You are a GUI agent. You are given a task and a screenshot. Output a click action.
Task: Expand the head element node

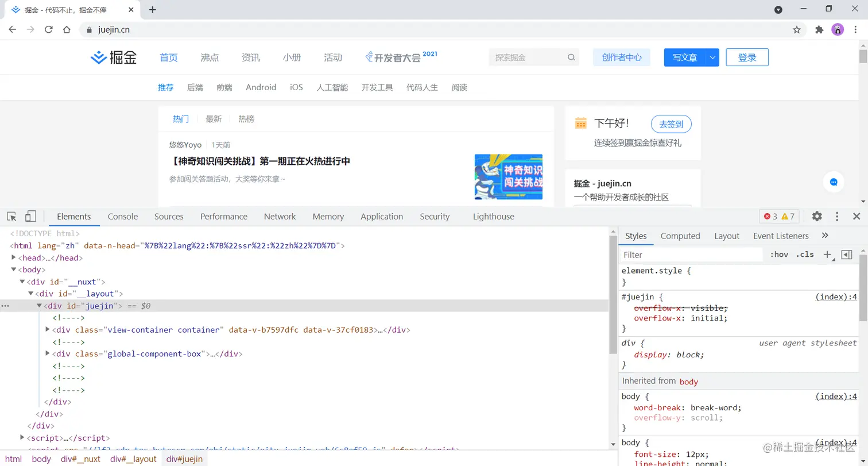[14, 257]
